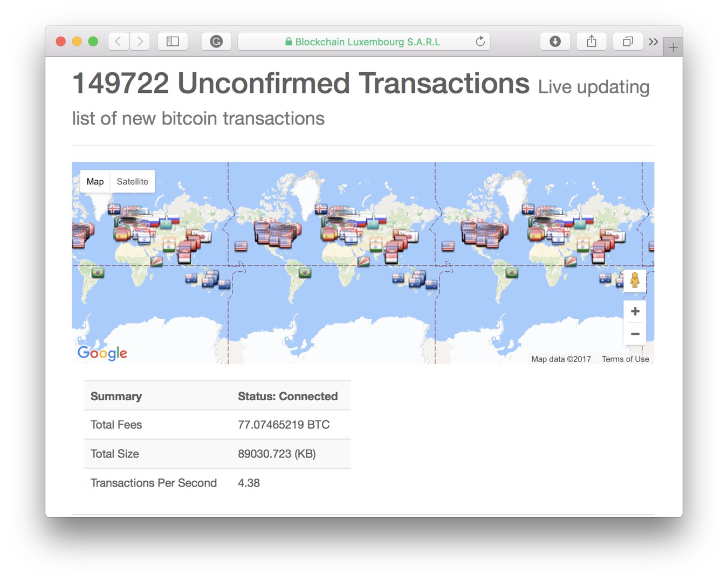Open the Google logo link on the map
Viewport: 728px width, 582px height.
(x=102, y=353)
